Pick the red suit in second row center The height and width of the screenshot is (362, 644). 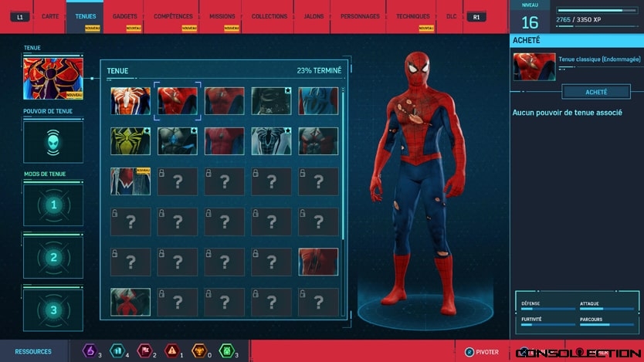point(224,141)
